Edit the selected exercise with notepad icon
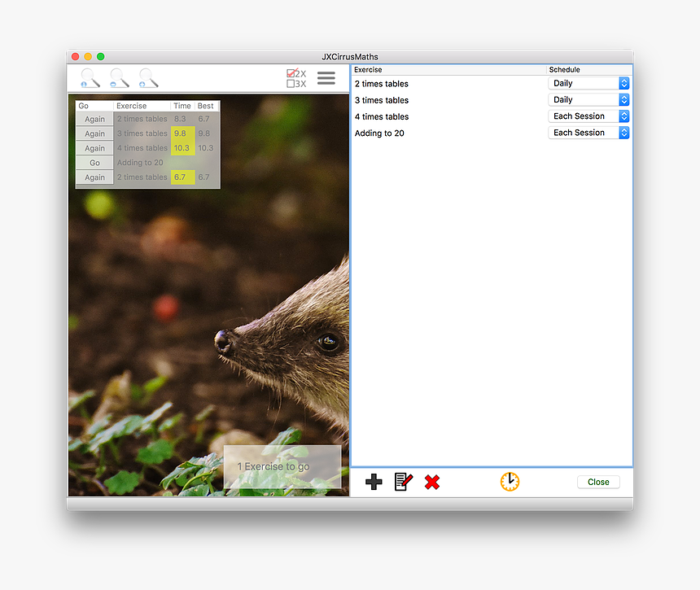Image resolution: width=700 pixels, height=590 pixels. [403, 482]
